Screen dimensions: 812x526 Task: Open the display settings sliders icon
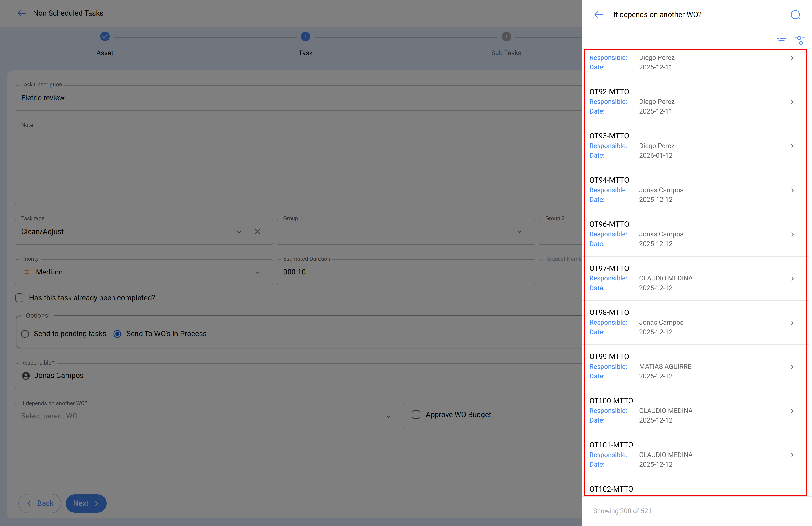(800, 40)
